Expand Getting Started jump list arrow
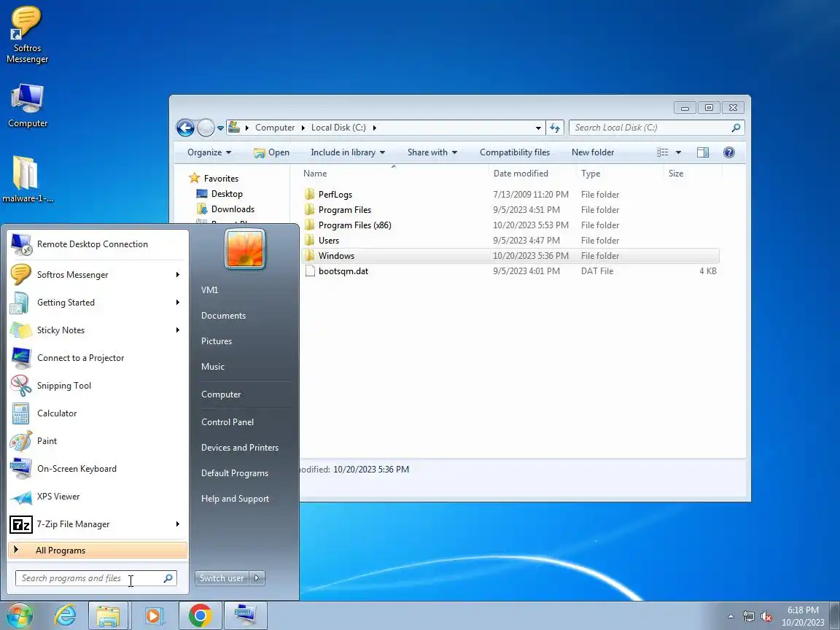 pos(178,303)
